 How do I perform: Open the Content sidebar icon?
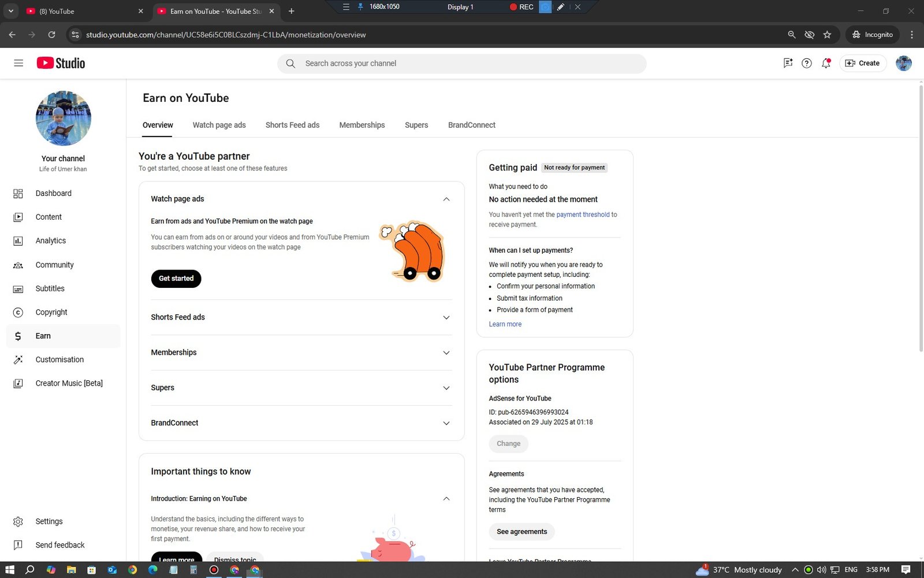click(x=18, y=217)
